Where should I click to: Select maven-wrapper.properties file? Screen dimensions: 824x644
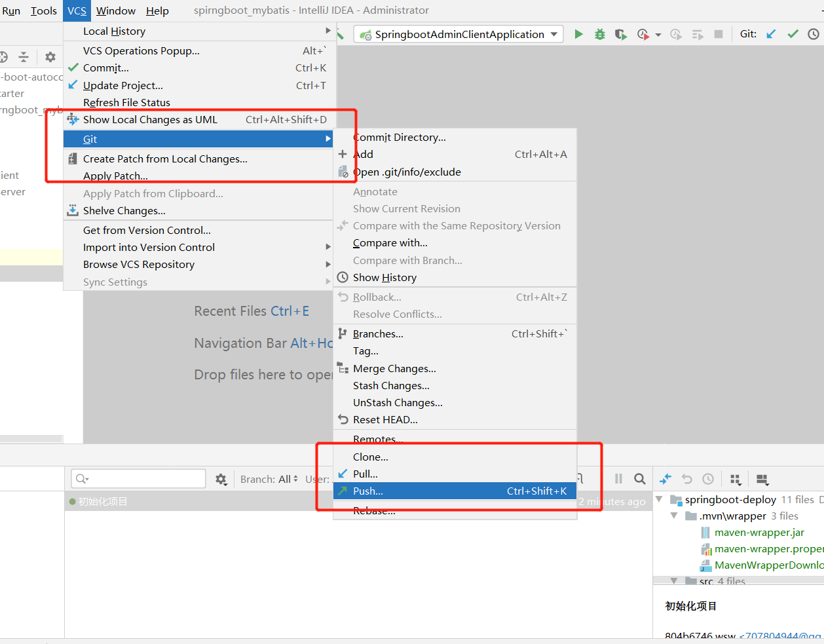click(762, 548)
